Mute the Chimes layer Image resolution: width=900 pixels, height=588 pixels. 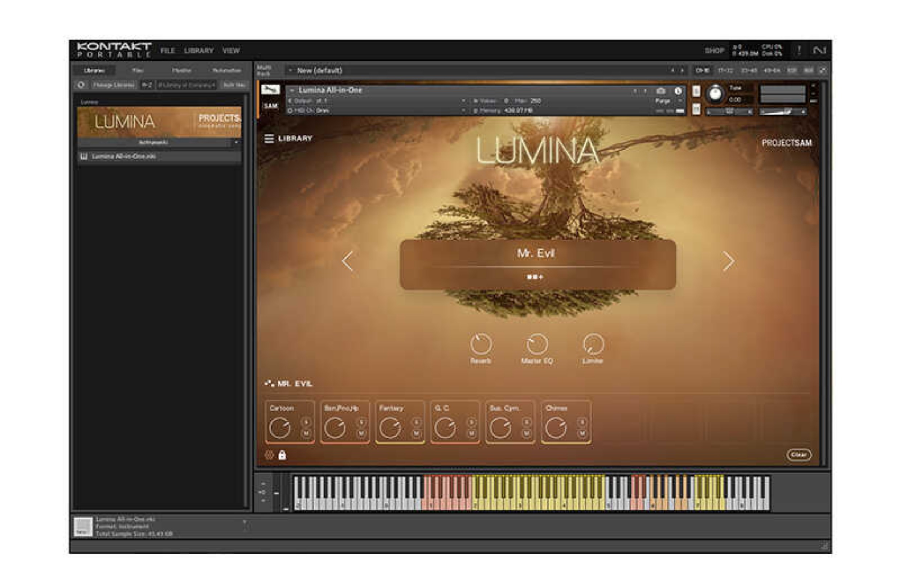tap(582, 433)
